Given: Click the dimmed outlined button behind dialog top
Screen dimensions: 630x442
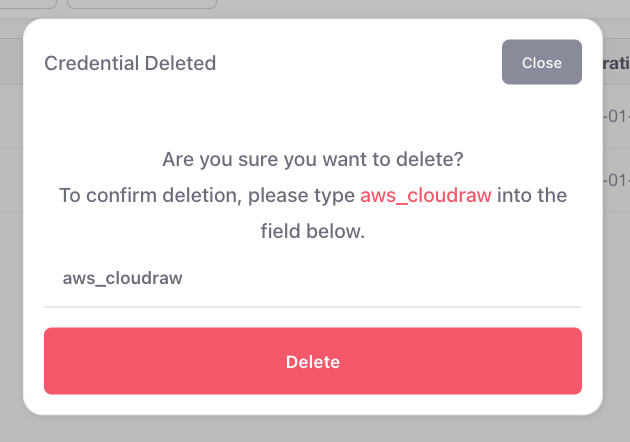Looking at the screenshot, I should [140, 4].
